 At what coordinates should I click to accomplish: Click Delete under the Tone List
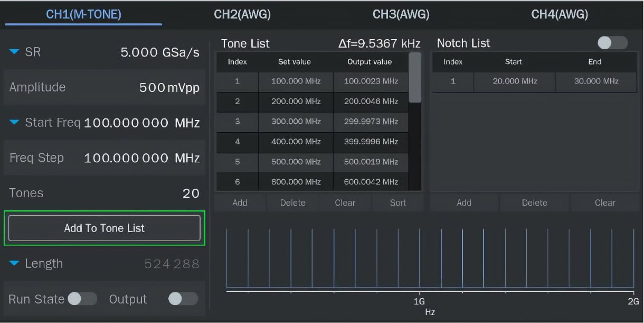click(293, 202)
